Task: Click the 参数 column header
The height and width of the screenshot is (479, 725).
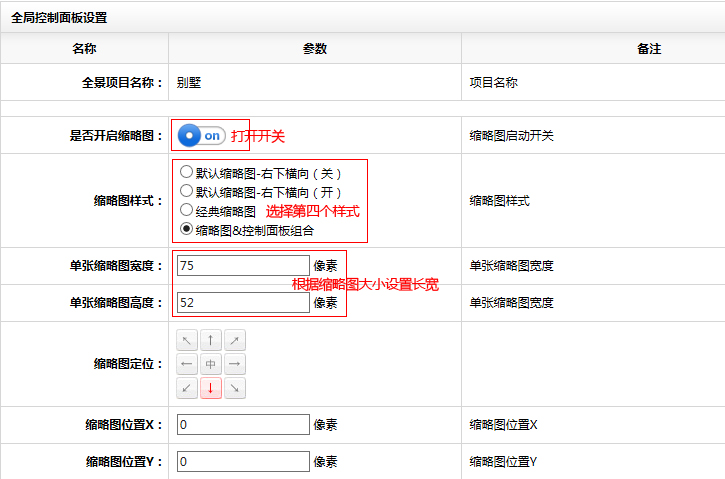Action: click(314, 48)
